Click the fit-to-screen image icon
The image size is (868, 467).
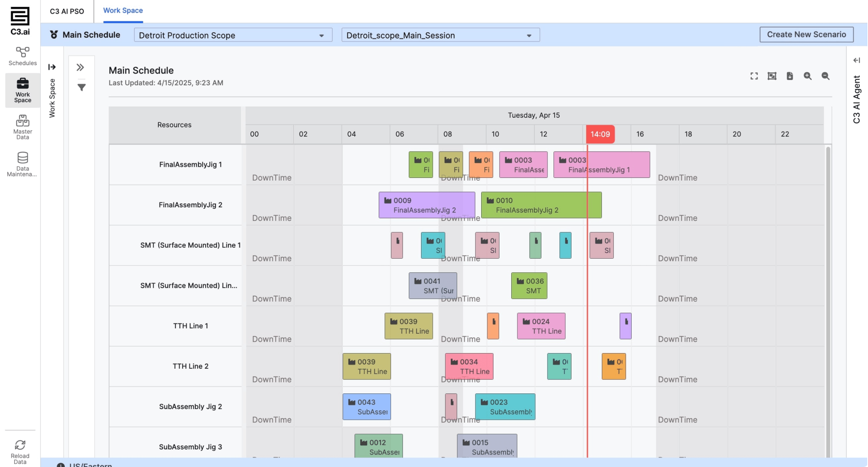coord(772,76)
